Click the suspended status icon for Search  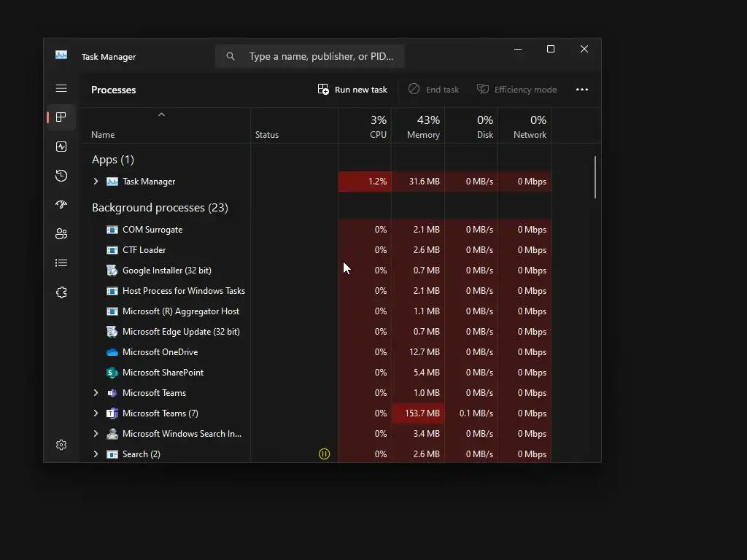pyautogui.click(x=324, y=454)
